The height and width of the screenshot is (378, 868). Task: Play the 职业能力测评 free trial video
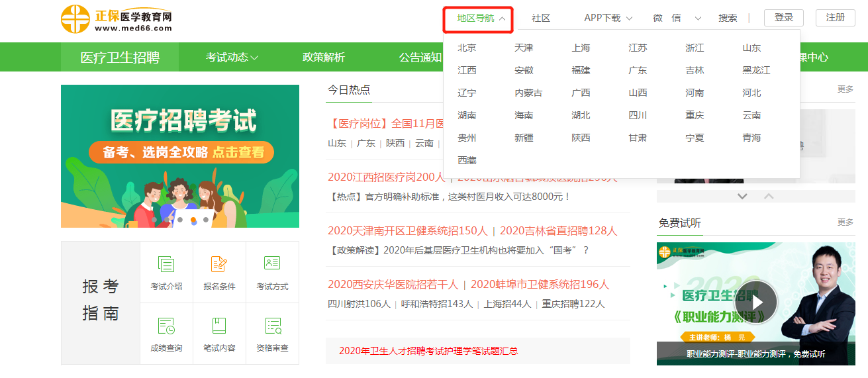point(756,302)
